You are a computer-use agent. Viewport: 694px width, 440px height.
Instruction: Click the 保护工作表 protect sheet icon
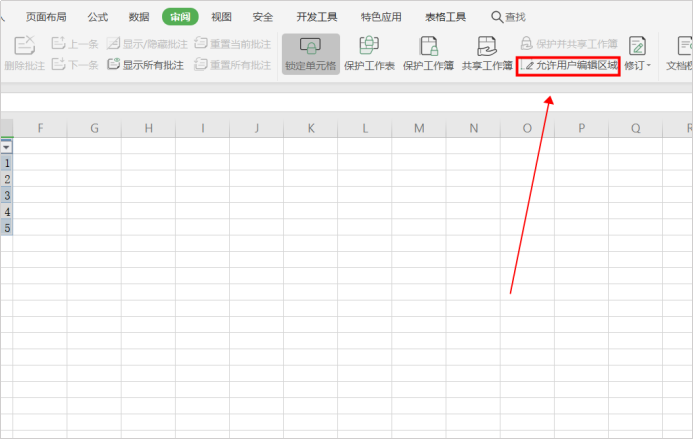click(x=369, y=46)
